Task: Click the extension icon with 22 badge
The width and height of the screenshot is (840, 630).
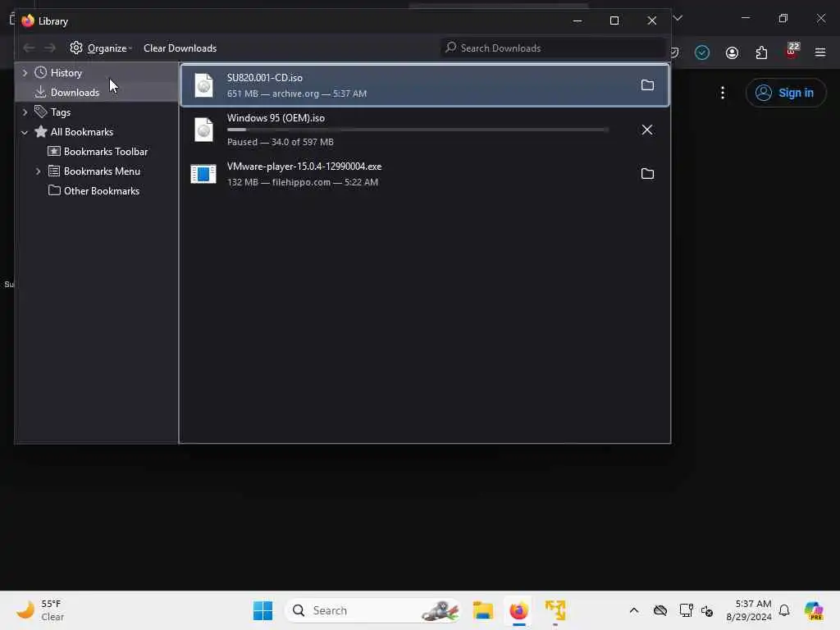Action: point(792,52)
